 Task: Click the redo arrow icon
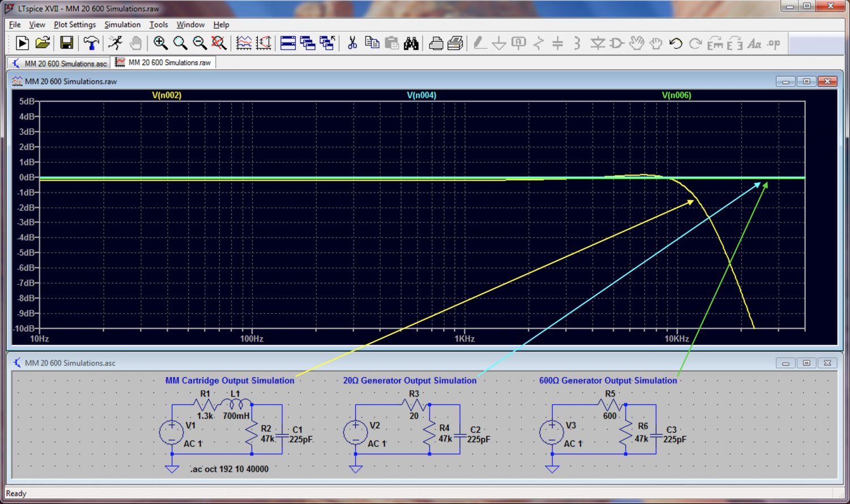(x=695, y=43)
